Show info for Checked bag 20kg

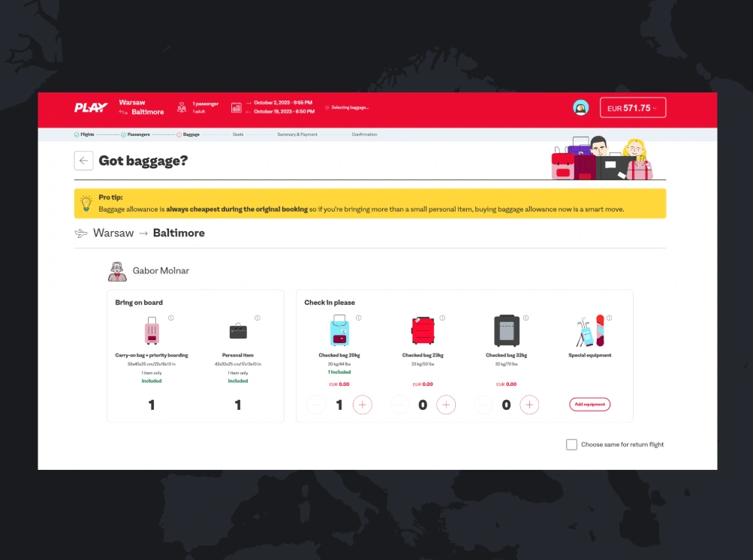click(359, 318)
